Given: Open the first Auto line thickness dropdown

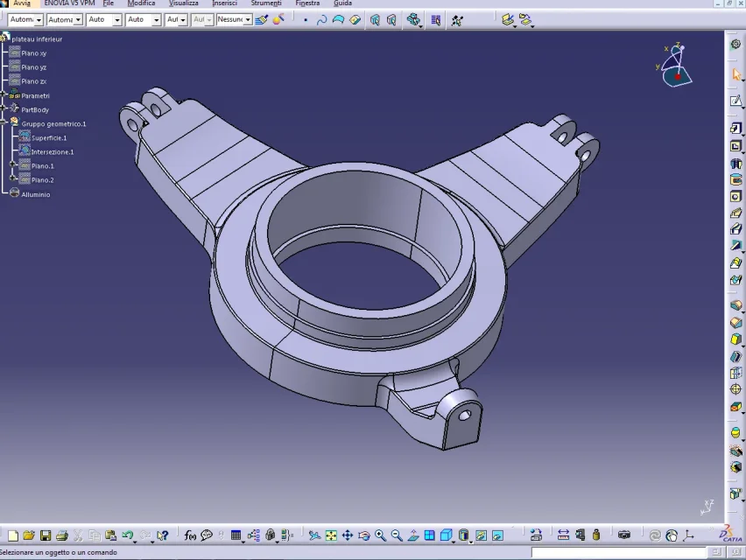Looking at the screenshot, I should tap(117, 20).
